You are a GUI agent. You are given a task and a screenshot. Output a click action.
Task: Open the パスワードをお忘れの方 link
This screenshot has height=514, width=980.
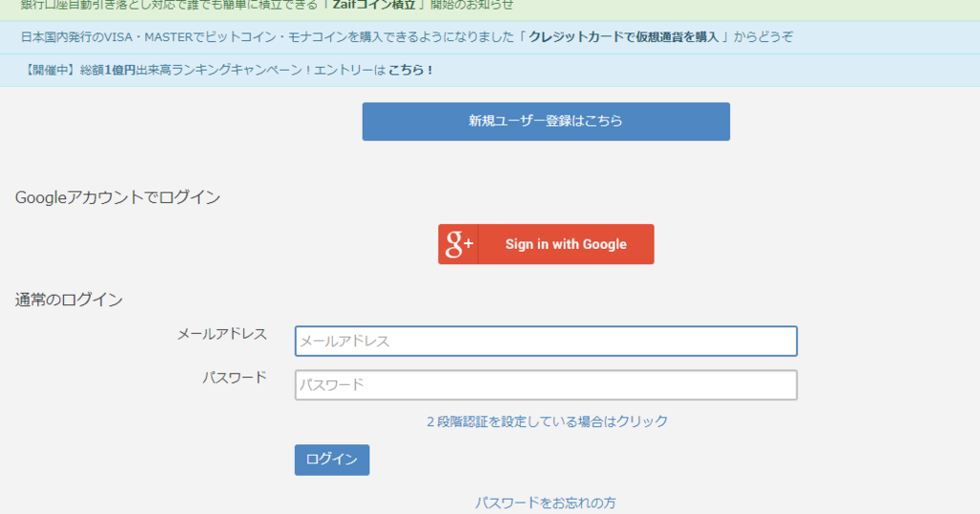(x=545, y=503)
